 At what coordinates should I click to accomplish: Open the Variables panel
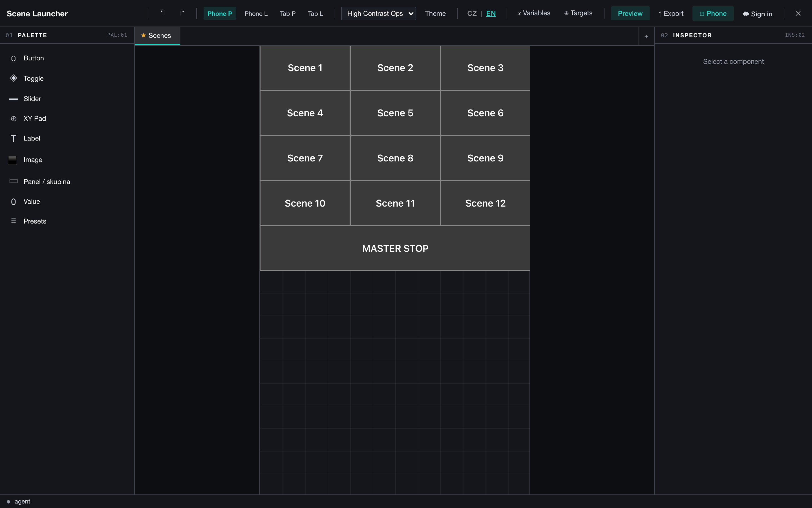click(x=533, y=13)
